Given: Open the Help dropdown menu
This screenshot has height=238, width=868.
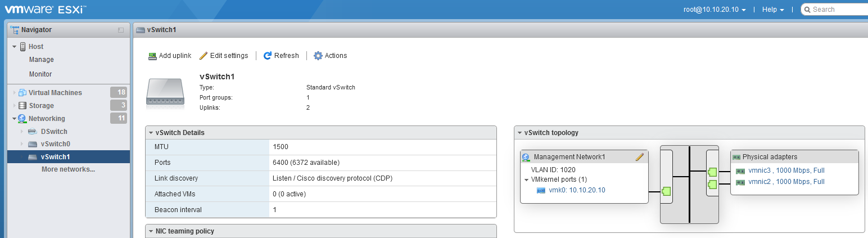Looking at the screenshot, I should [x=773, y=10].
